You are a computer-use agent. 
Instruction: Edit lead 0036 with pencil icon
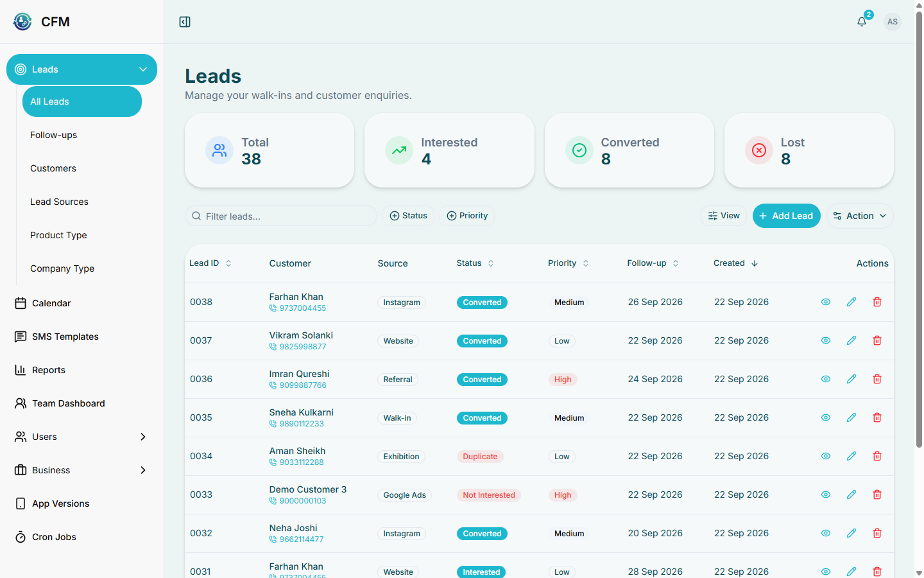851,379
